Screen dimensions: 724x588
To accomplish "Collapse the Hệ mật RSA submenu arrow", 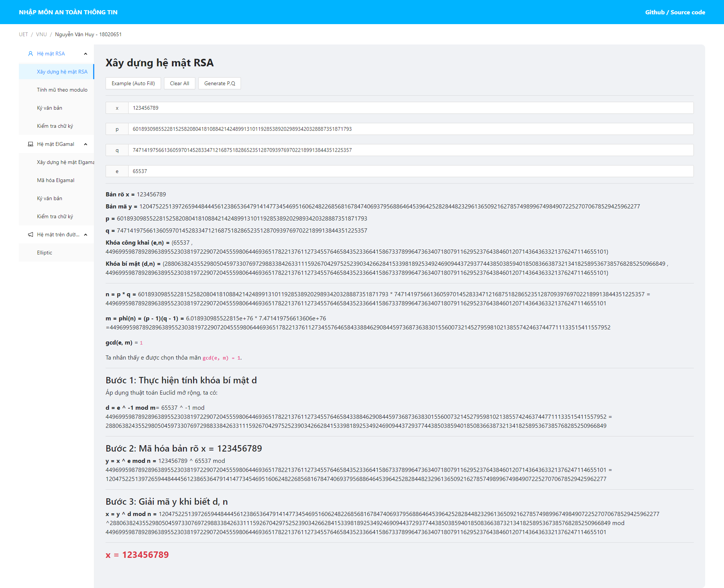I will pos(86,54).
